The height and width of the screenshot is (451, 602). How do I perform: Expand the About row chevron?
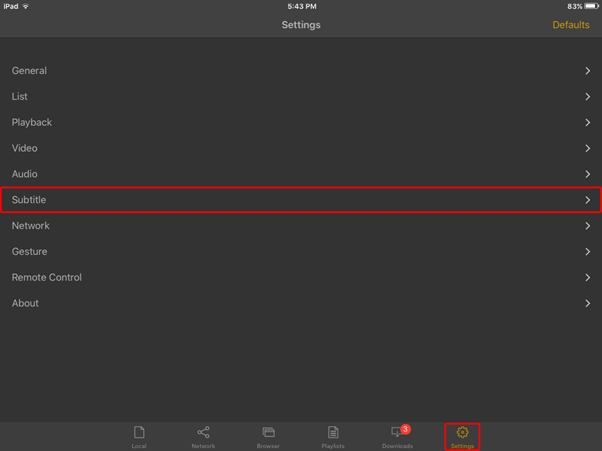(588, 303)
